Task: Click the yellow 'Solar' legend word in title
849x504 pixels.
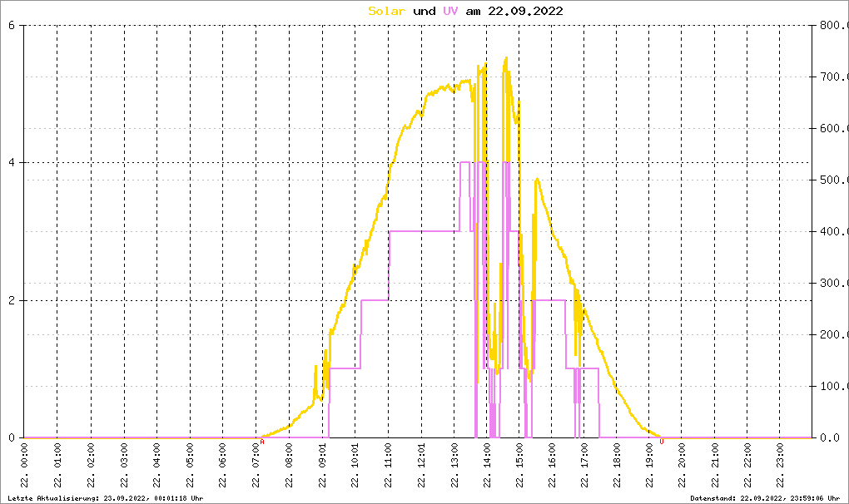Action: pyautogui.click(x=387, y=11)
